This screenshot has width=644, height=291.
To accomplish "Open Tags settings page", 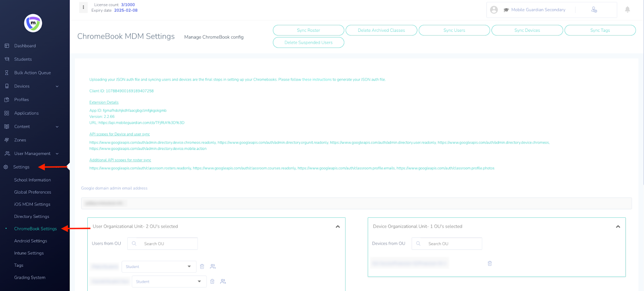I will coord(19,265).
